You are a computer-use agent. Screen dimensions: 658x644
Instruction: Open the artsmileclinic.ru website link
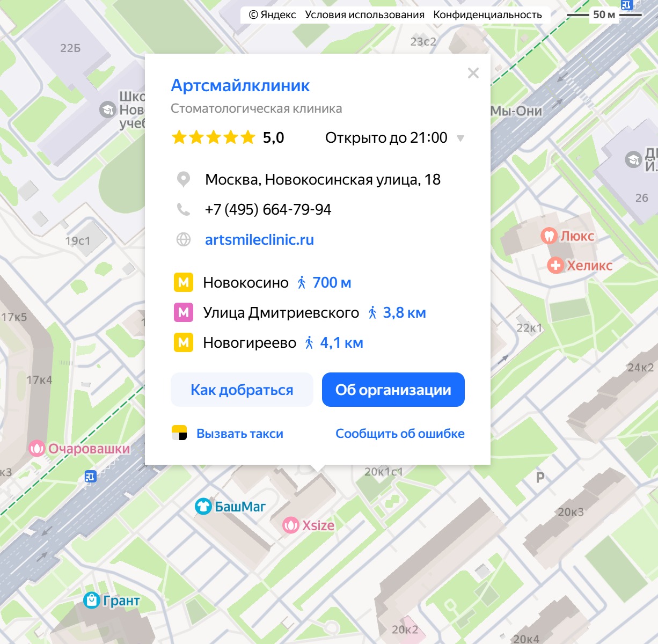[259, 240]
